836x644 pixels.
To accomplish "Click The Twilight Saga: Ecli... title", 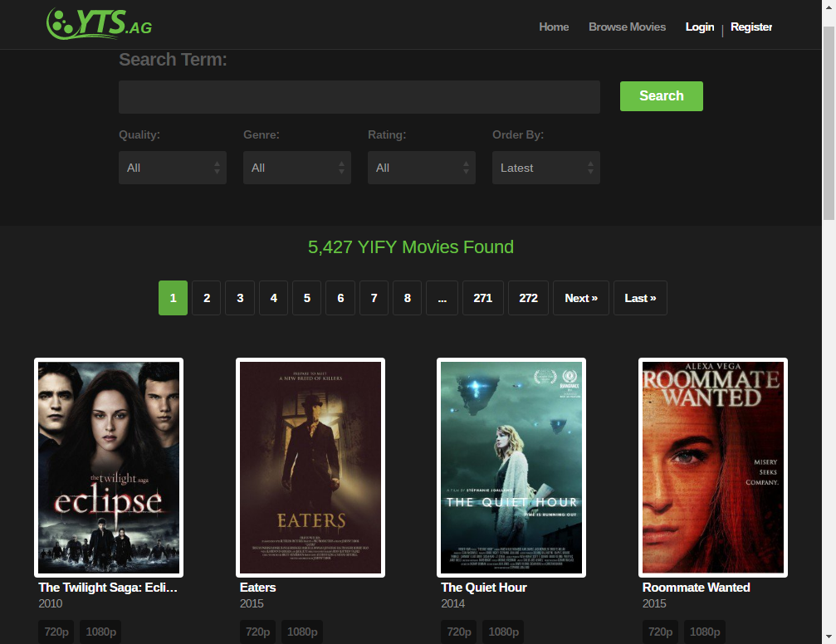I will (x=108, y=588).
